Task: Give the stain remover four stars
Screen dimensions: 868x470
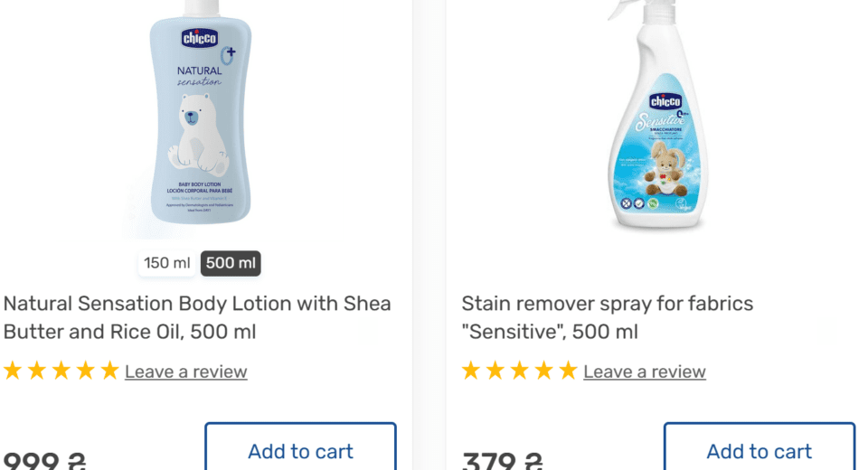Action: tap(544, 371)
